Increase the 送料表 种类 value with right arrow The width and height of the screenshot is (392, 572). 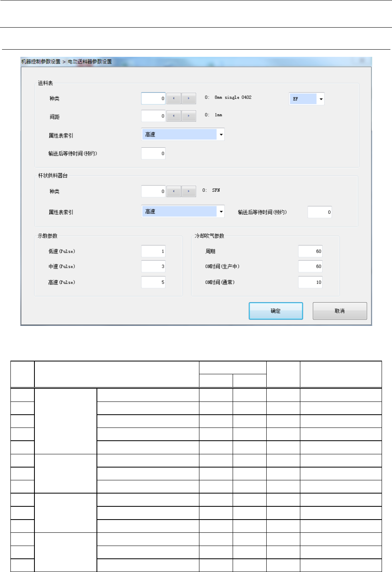[189, 98]
